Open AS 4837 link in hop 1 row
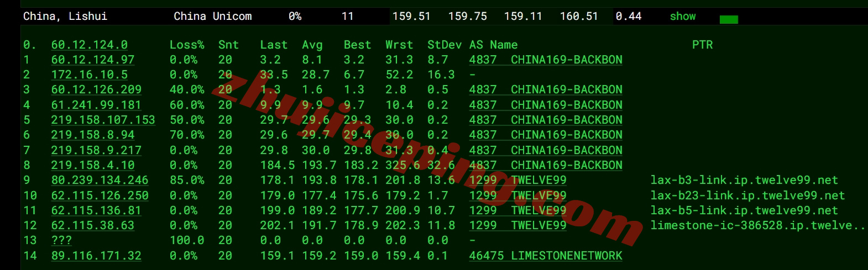Viewport: 868px width, 270px height. (x=546, y=60)
